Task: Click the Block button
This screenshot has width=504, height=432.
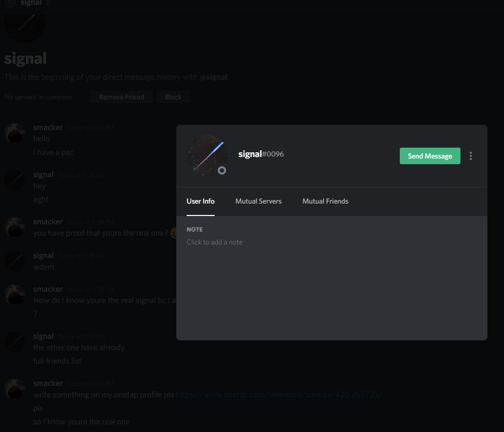Action: [173, 97]
